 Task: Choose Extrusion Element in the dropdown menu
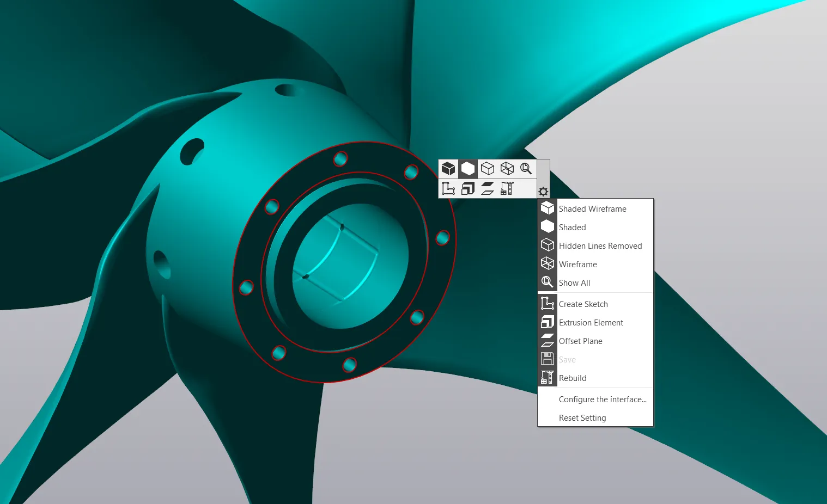(x=595, y=323)
